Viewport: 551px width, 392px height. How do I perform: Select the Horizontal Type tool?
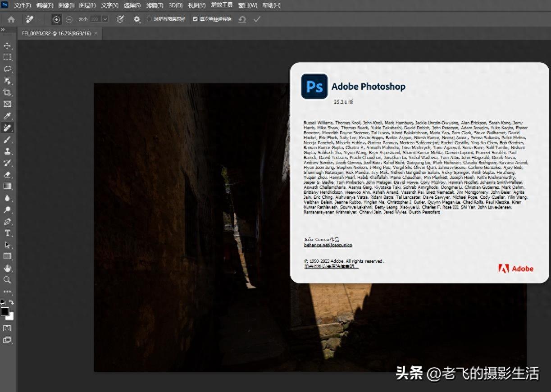(x=7, y=233)
